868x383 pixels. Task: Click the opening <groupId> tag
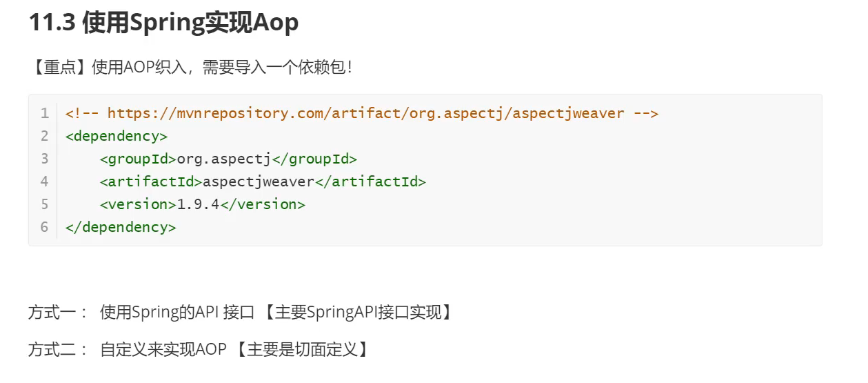point(138,159)
